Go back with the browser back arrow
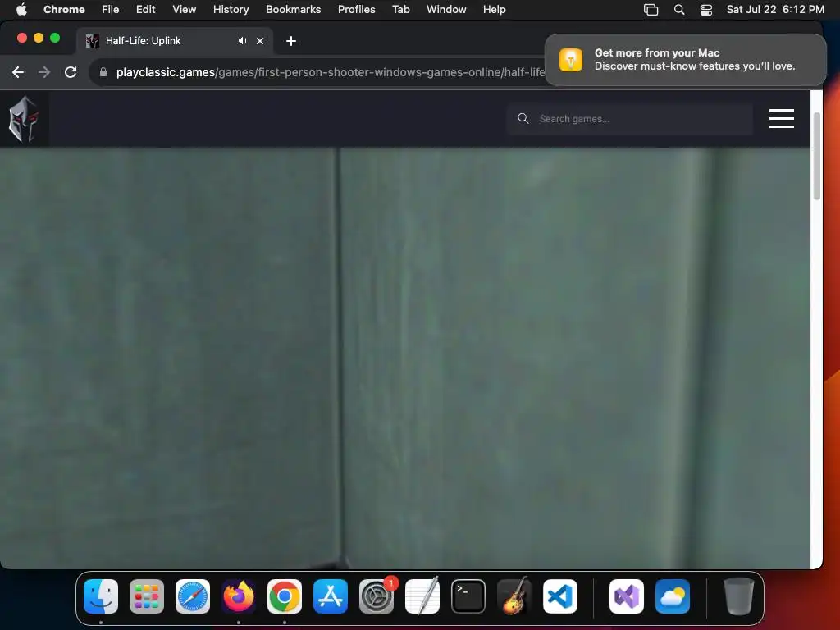This screenshot has width=840, height=630. pos(18,72)
